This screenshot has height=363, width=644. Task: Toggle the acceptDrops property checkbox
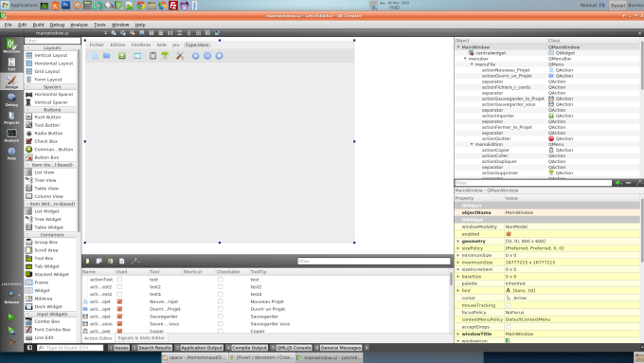point(509,327)
